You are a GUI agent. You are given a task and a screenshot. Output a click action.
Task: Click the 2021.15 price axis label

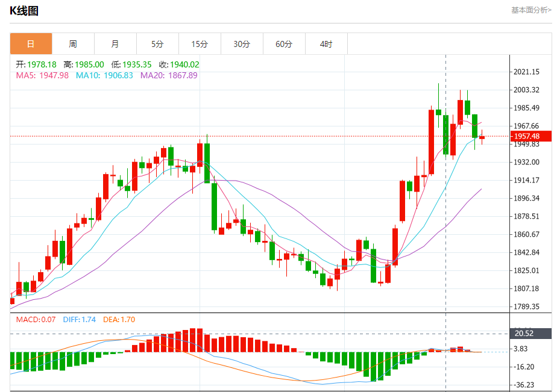[526, 72]
